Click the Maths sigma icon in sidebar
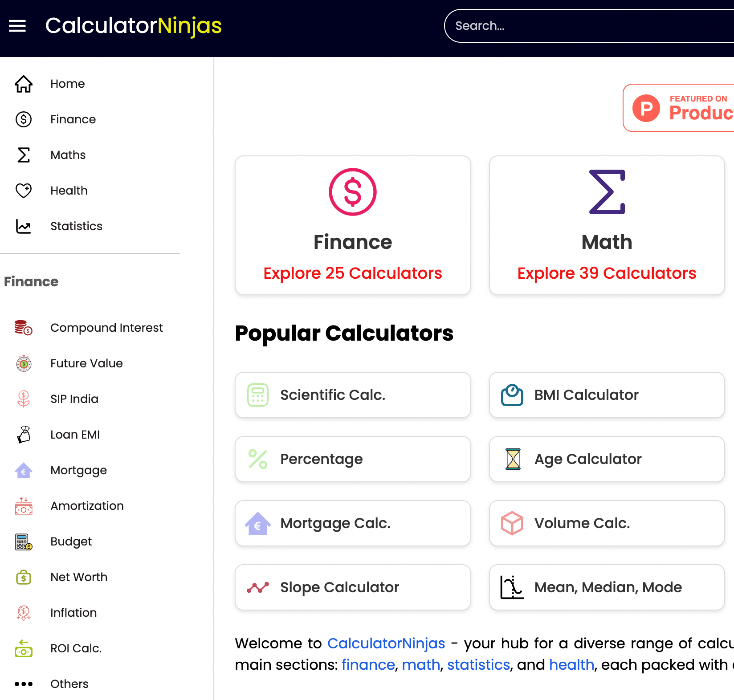The width and height of the screenshot is (734, 700). click(24, 155)
